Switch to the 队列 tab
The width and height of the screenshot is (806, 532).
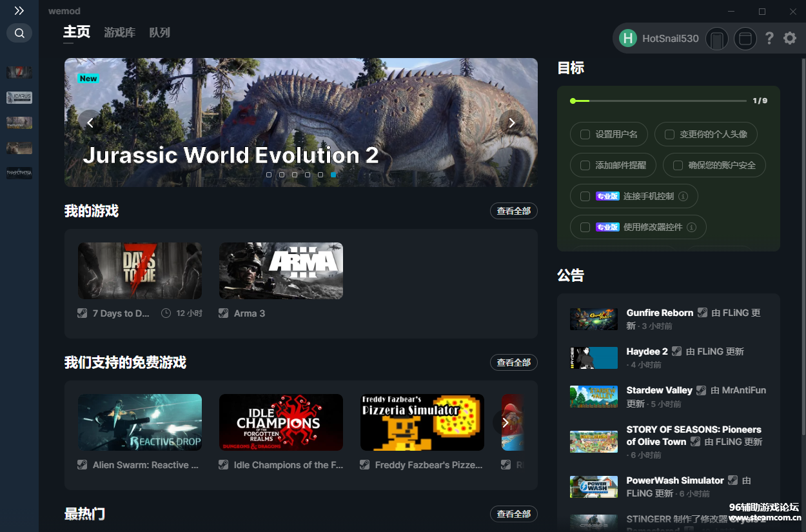coord(159,33)
